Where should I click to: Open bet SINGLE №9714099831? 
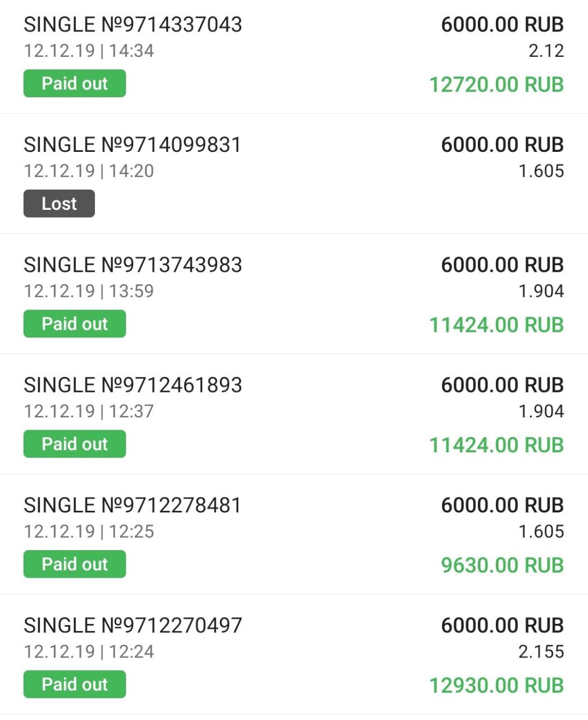click(133, 145)
